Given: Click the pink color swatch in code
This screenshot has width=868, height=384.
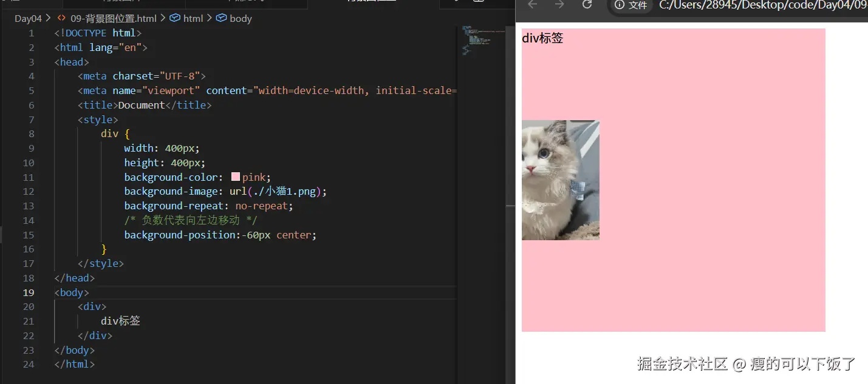Looking at the screenshot, I should pos(236,177).
